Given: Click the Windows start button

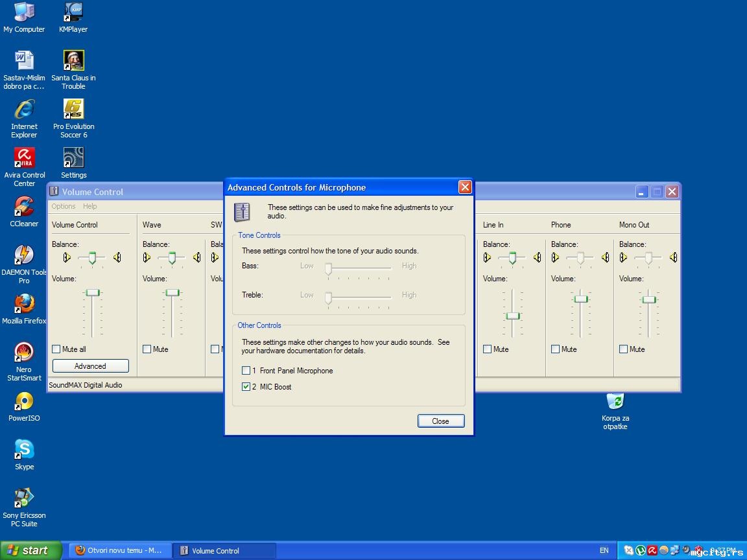Looking at the screenshot, I should coord(29,550).
